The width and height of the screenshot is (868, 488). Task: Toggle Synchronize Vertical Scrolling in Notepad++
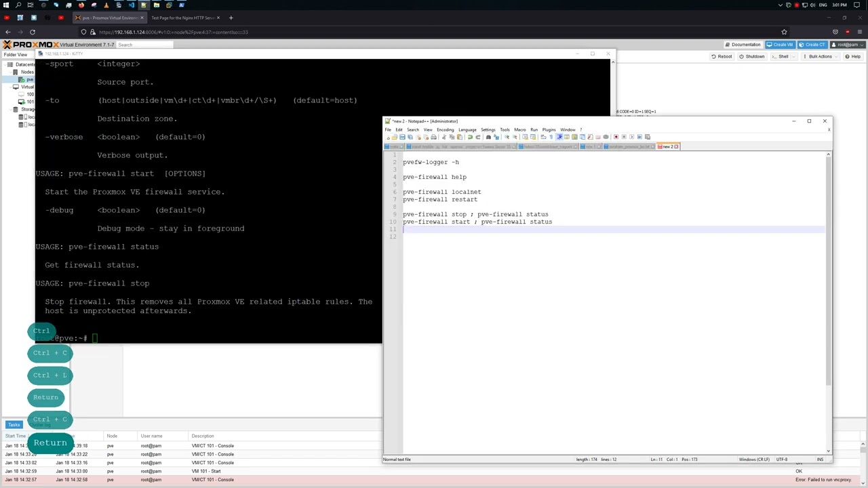pos(525,137)
